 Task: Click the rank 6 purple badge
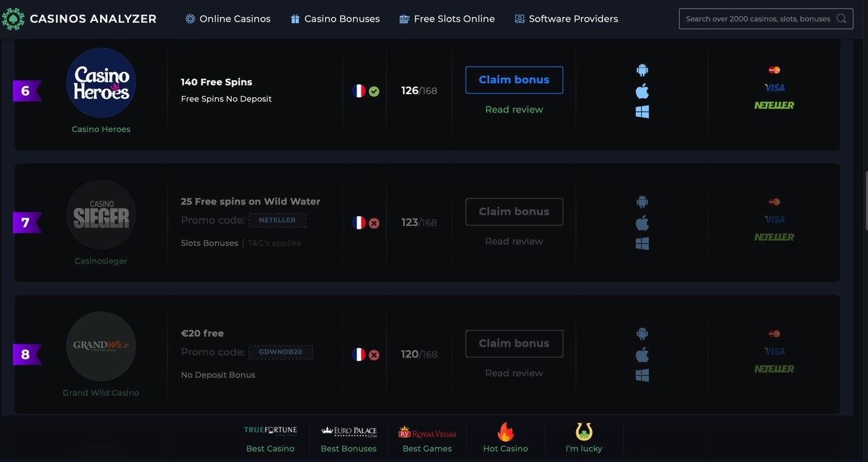[27, 91]
